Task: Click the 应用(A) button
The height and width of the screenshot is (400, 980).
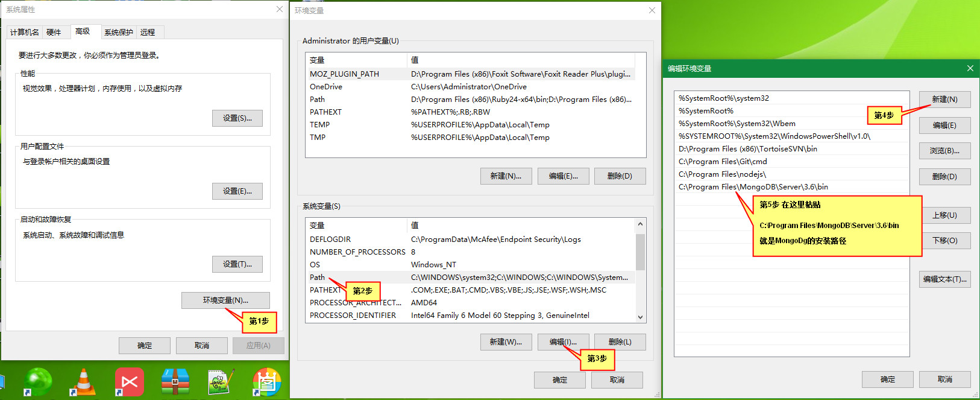Action: tap(258, 346)
